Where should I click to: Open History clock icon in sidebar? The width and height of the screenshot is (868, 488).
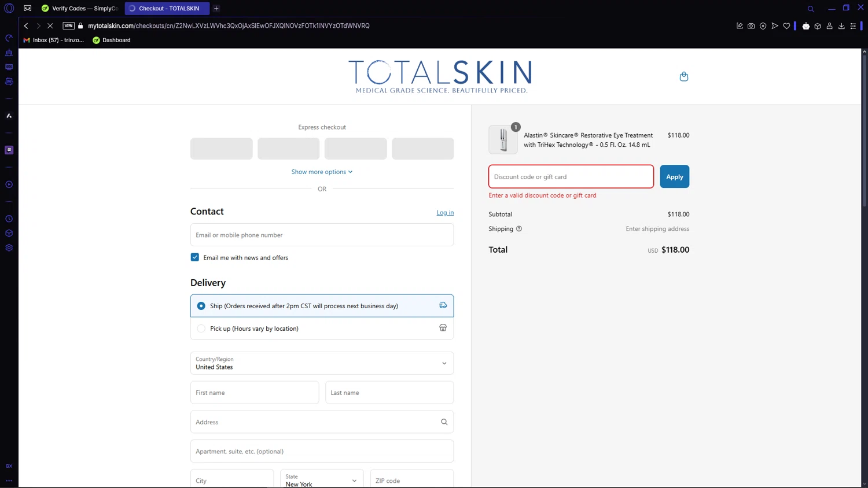tap(9, 219)
